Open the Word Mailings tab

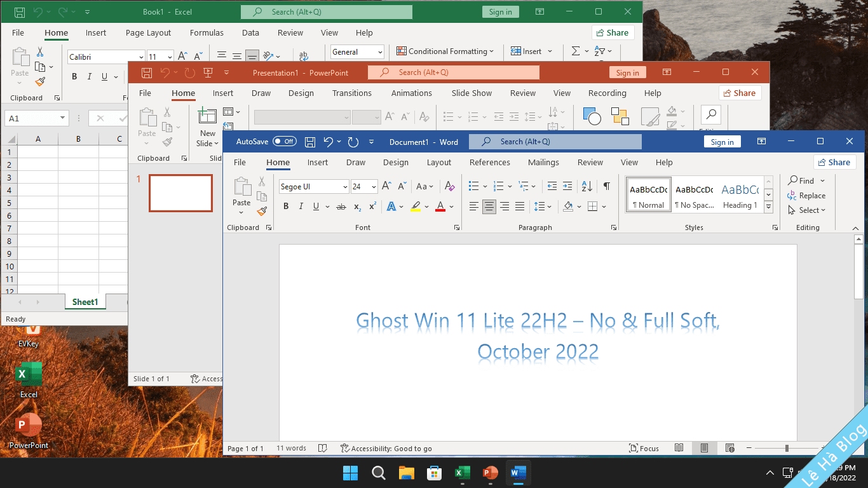pos(543,163)
